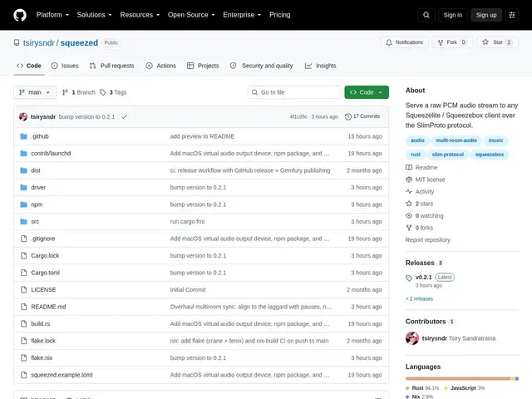This screenshot has width=532, height=399.
Task: Open the squeezebox topic tag
Action: [490, 155]
